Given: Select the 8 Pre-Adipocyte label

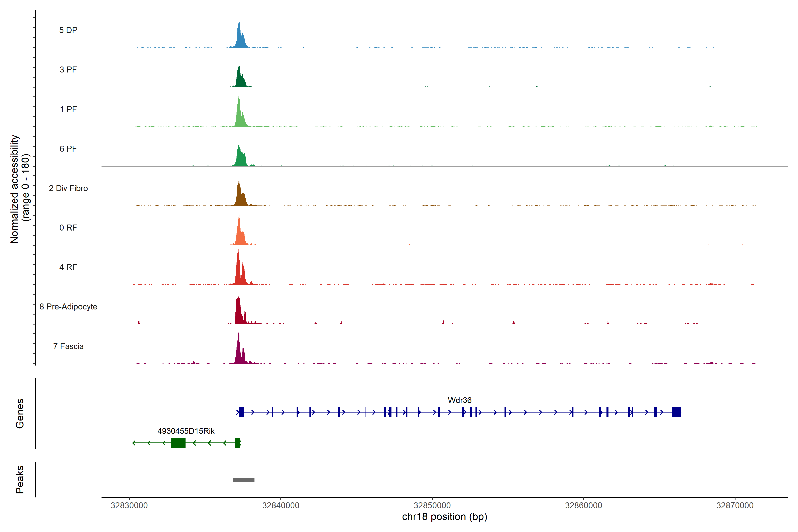Looking at the screenshot, I should [68, 307].
